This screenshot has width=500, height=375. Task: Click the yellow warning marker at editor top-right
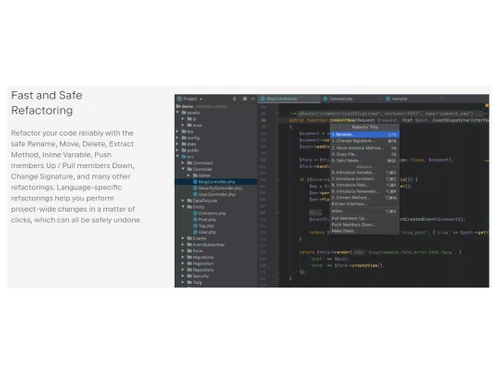pyautogui.click(x=486, y=105)
